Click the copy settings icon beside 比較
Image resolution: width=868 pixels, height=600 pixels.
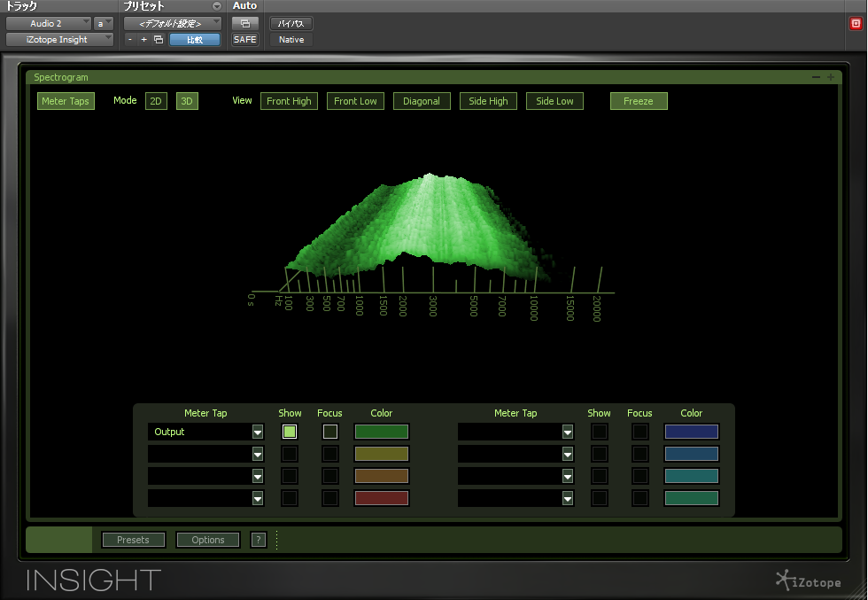(159, 39)
